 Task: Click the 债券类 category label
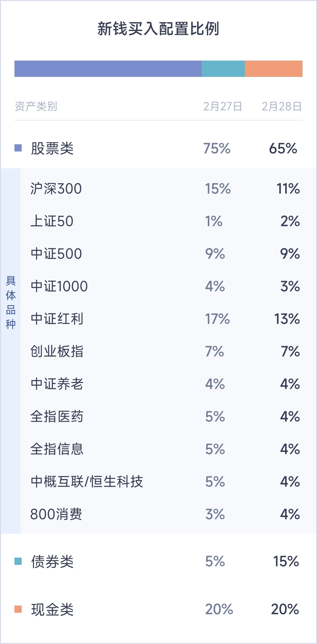point(52,562)
